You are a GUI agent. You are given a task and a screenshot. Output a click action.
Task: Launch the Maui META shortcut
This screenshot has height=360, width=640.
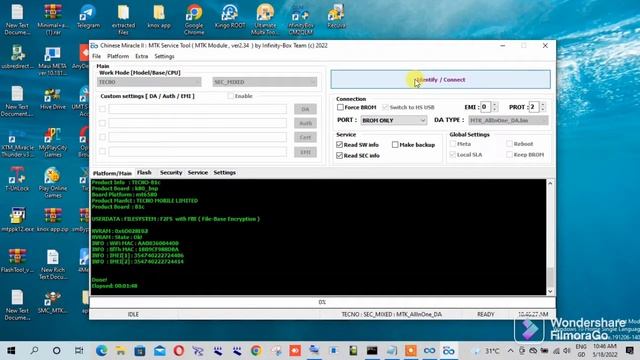(x=53, y=60)
